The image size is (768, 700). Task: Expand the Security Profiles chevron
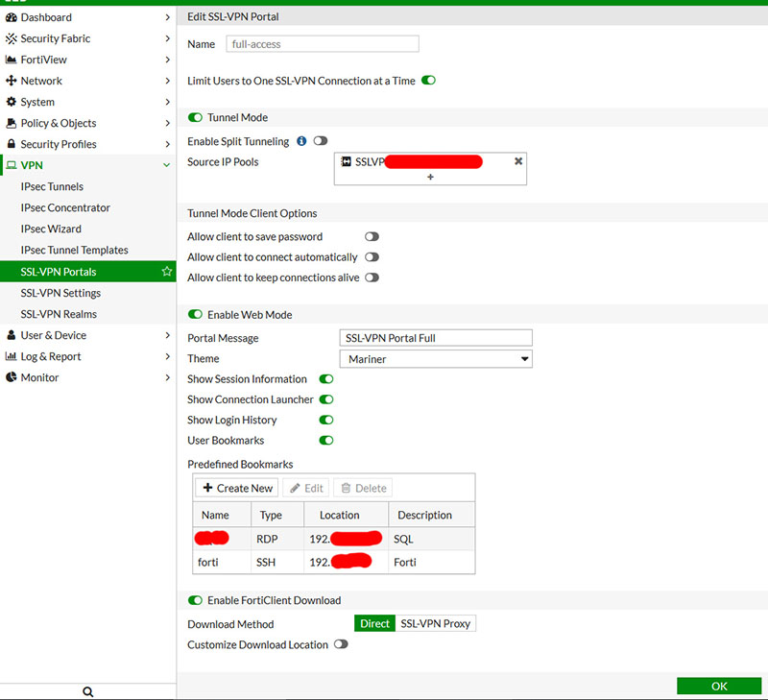(x=167, y=144)
